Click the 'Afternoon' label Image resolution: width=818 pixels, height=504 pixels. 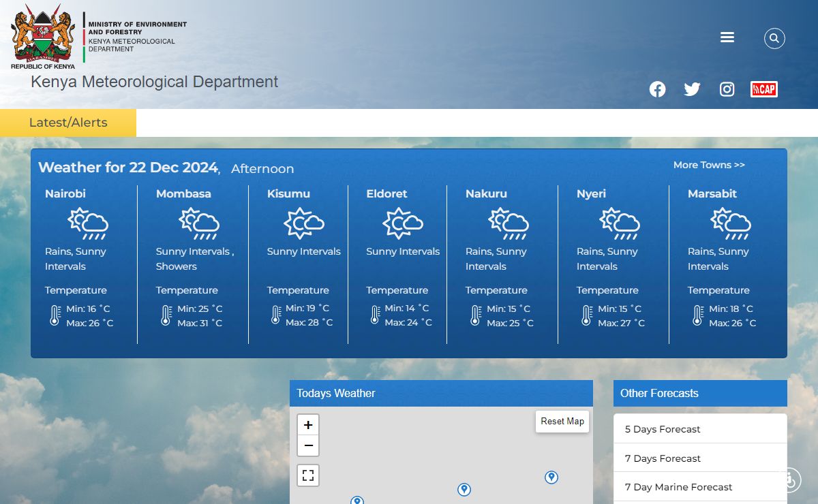click(x=262, y=169)
